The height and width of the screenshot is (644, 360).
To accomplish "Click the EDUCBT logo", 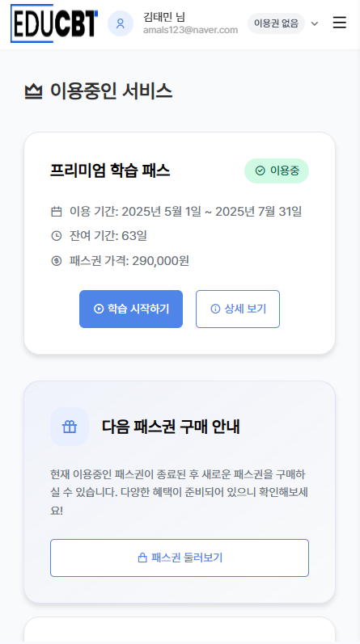I will (x=54, y=23).
